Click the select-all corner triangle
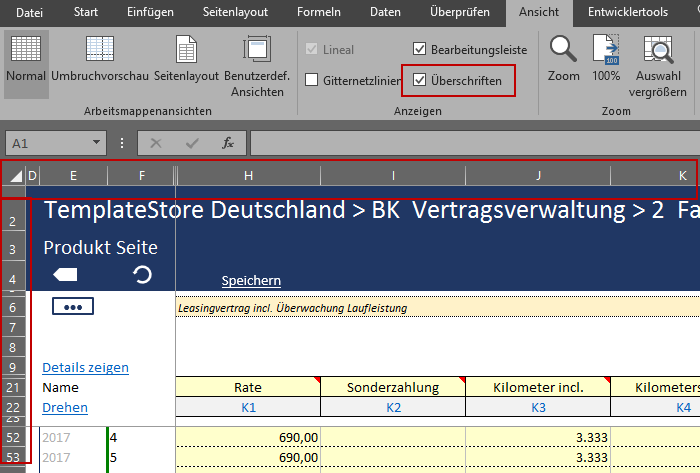The image size is (700, 473). (x=15, y=177)
